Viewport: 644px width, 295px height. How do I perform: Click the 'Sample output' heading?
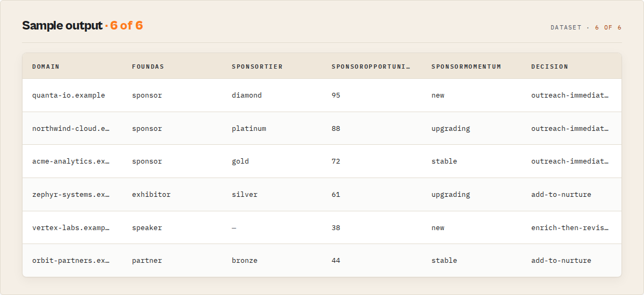click(62, 26)
